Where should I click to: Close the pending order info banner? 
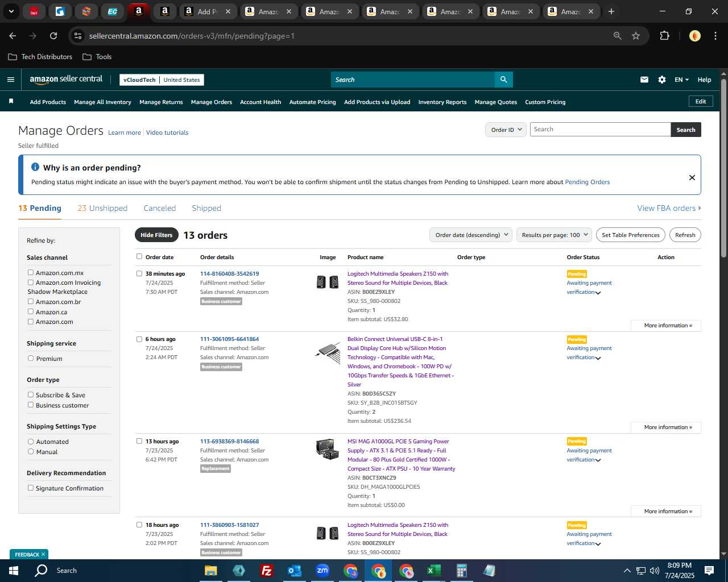tap(692, 177)
